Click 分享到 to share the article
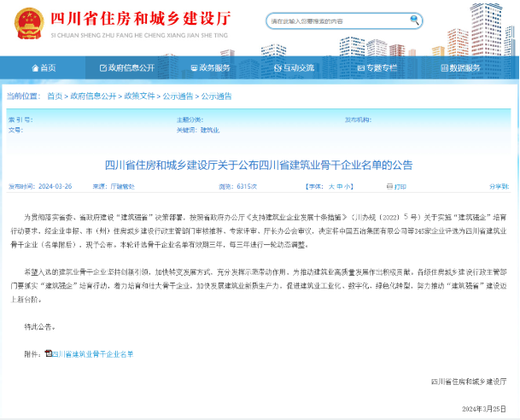Viewport: 520px width, 420px height. coord(500,185)
